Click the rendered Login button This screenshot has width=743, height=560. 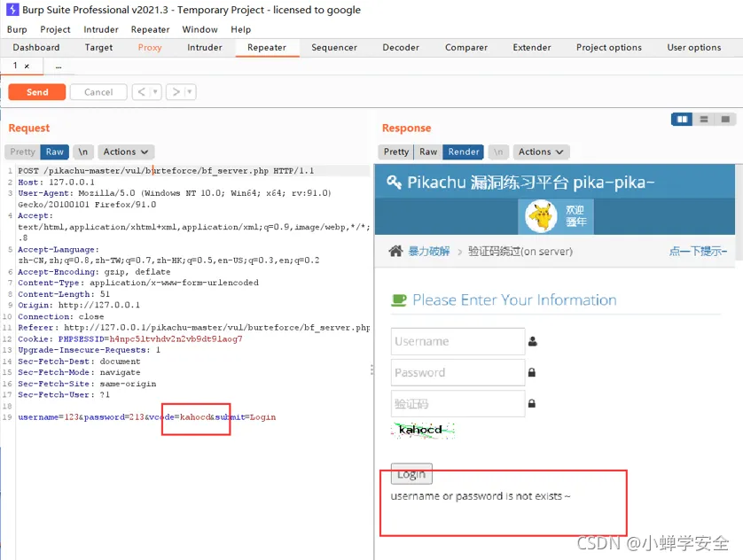pos(411,474)
